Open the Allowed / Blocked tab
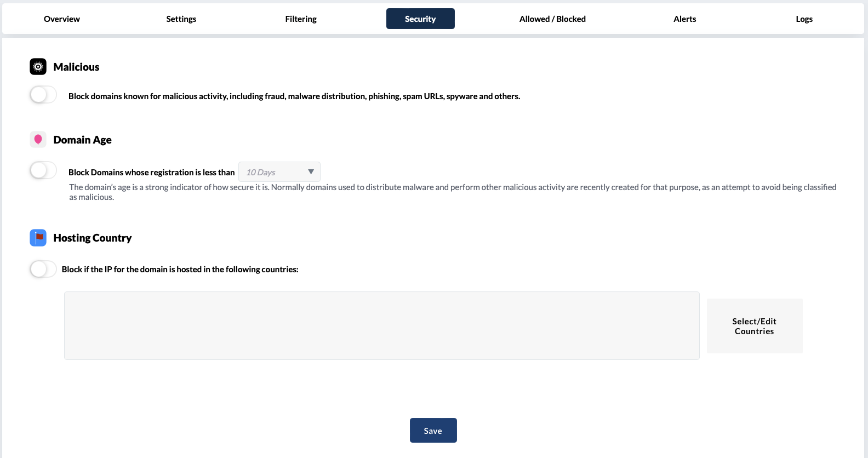Viewport: 868px width, 458px height. [552, 19]
